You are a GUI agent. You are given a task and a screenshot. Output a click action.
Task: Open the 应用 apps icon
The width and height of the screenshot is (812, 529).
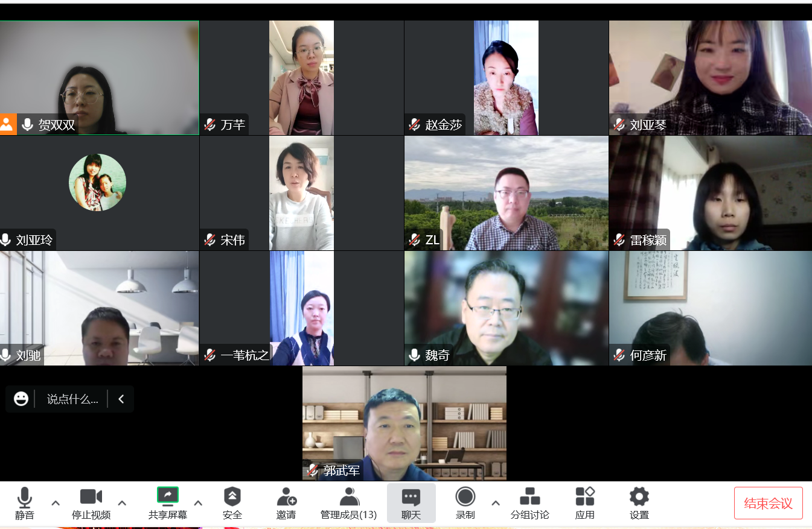point(584,497)
